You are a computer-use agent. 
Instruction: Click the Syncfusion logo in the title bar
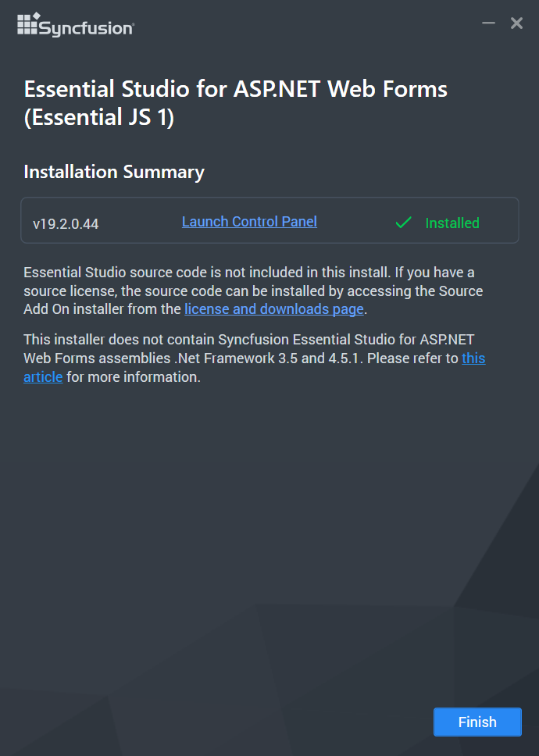pyautogui.click(x=75, y=24)
